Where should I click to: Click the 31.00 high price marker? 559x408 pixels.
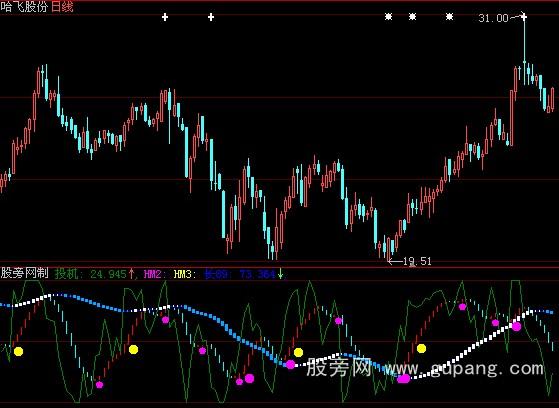pos(493,18)
